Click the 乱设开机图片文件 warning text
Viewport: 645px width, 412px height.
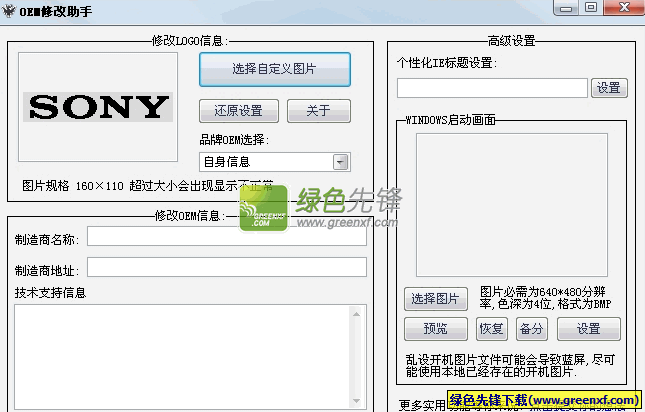click(x=510, y=366)
